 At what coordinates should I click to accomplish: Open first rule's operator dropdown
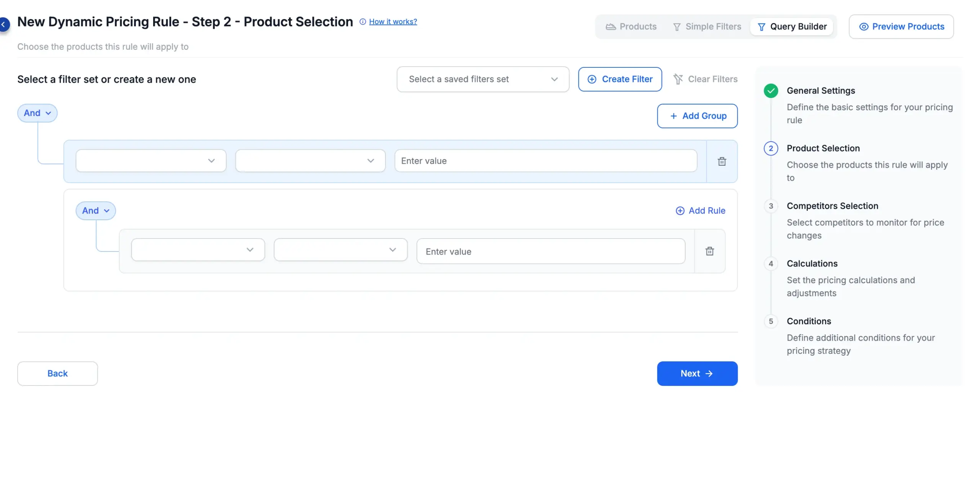pyautogui.click(x=310, y=161)
